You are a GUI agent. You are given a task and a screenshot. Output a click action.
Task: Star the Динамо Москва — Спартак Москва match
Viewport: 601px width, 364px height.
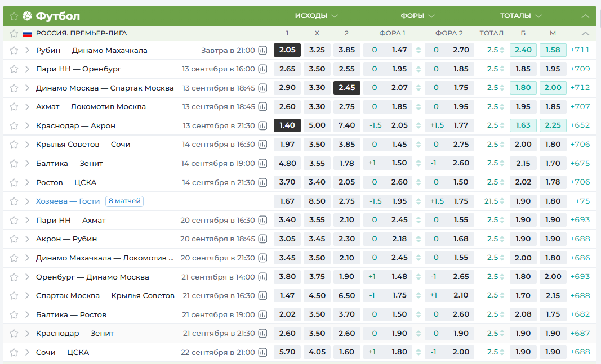14,88
